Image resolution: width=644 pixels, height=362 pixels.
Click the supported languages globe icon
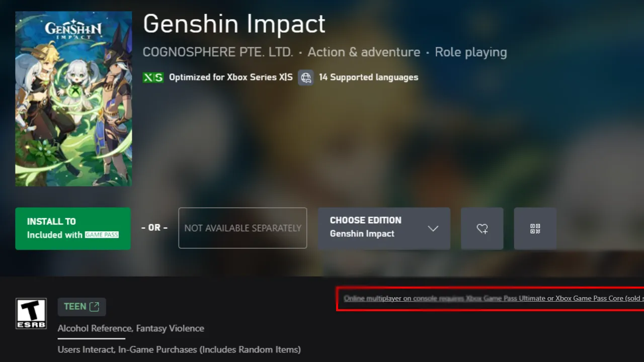[306, 77]
